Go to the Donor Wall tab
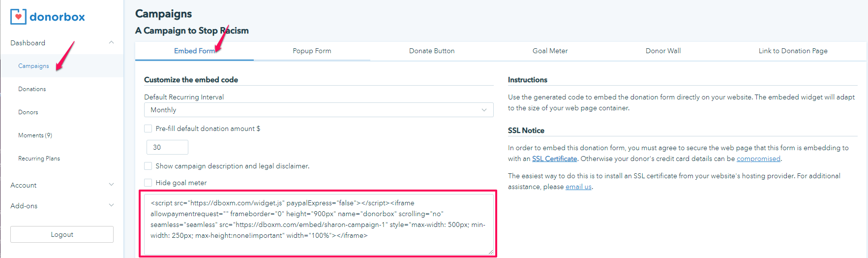868x258 pixels. click(663, 51)
